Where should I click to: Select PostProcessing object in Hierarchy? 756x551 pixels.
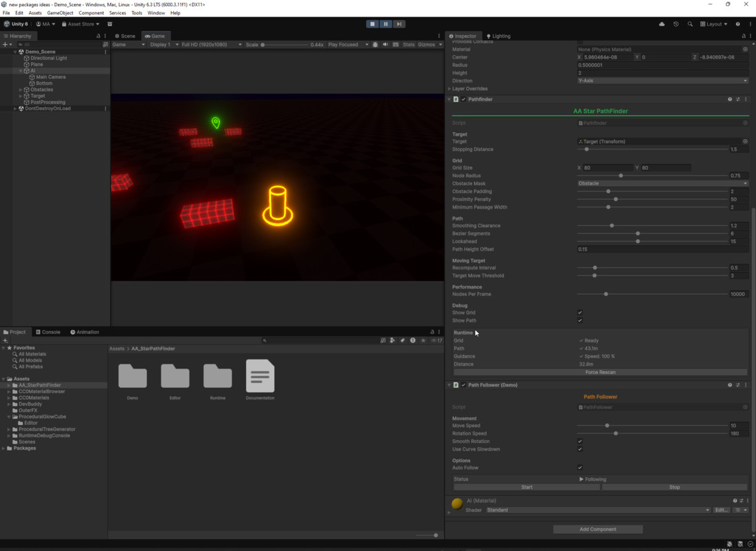[x=48, y=102]
